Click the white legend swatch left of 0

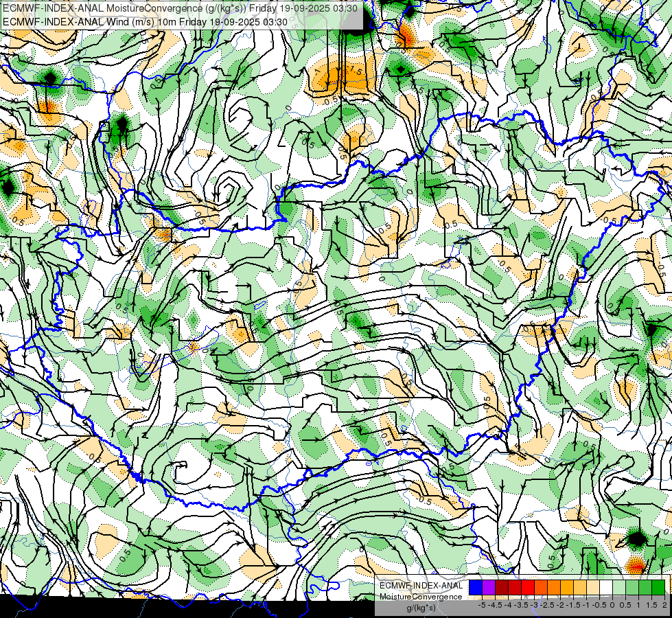tap(606, 587)
